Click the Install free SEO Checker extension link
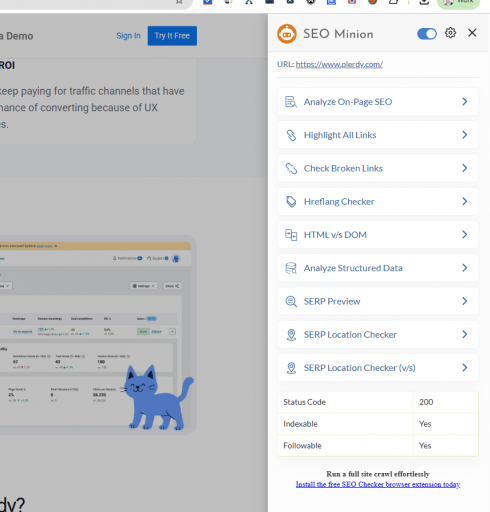 [x=378, y=484]
